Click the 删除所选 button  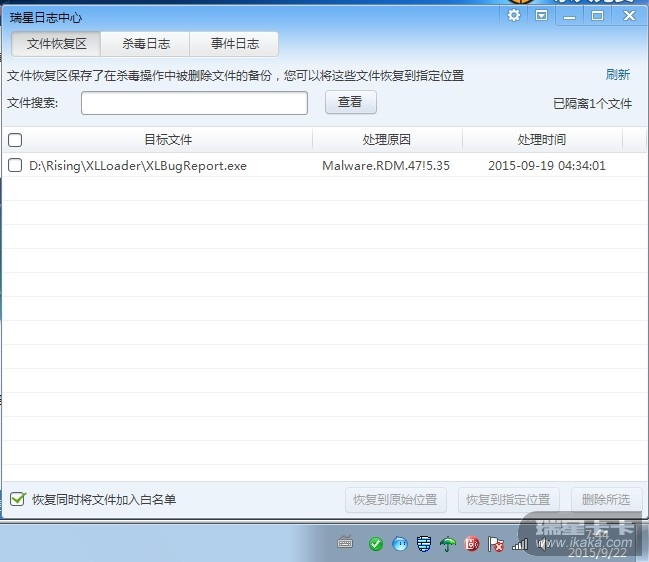point(606,500)
